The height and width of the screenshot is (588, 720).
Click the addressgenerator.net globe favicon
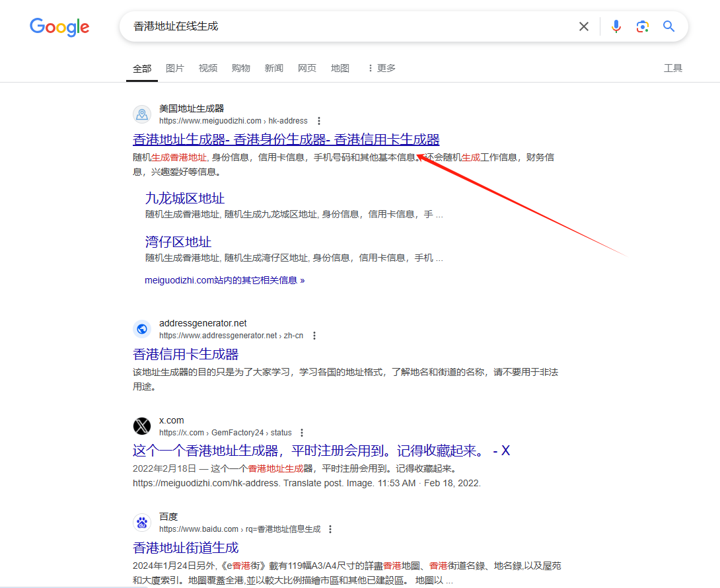coord(142,329)
